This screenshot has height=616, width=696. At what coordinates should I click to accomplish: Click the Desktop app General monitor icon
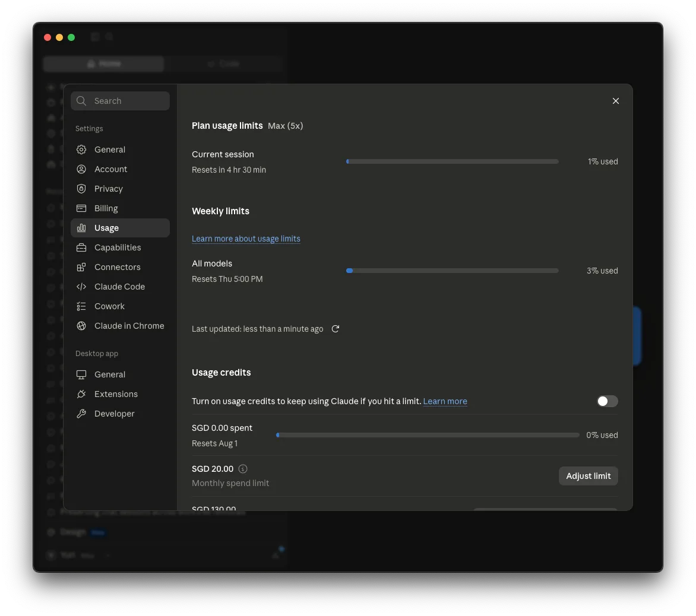point(81,374)
